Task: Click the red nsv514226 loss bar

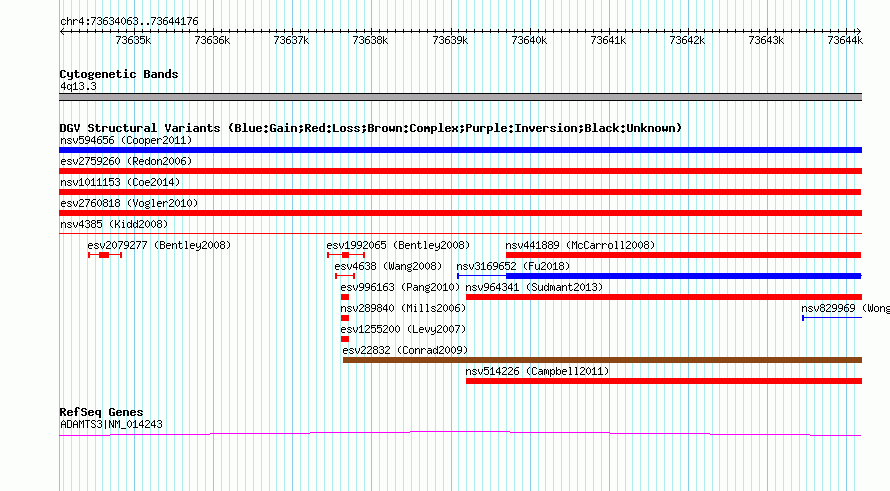Action: pos(664,381)
